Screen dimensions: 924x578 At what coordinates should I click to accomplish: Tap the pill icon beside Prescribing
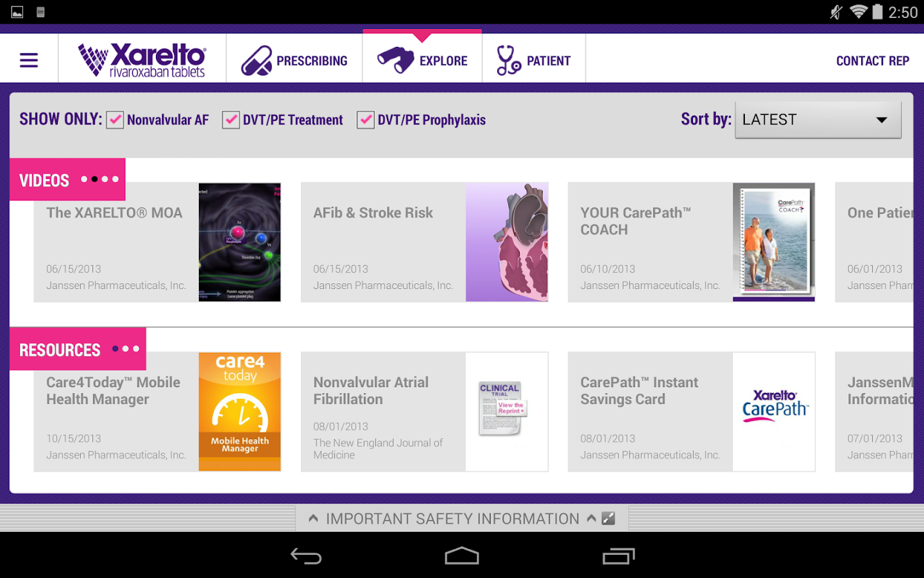257,61
